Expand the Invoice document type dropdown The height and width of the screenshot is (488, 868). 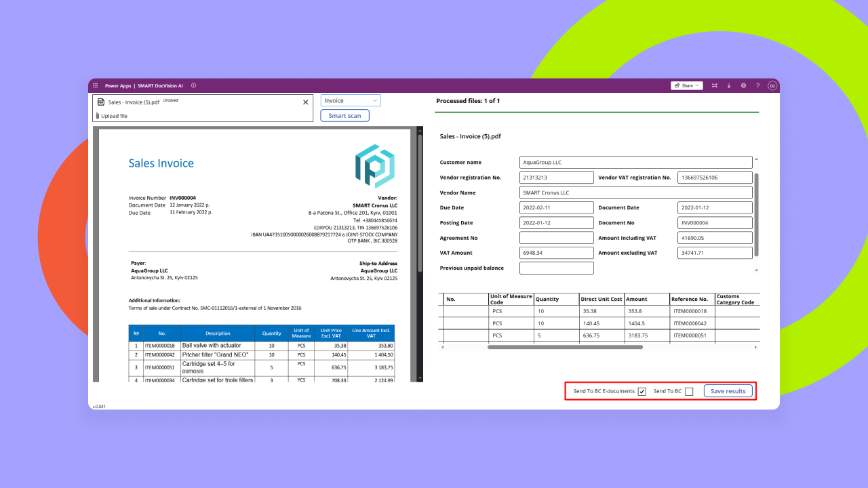click(351, 100)
